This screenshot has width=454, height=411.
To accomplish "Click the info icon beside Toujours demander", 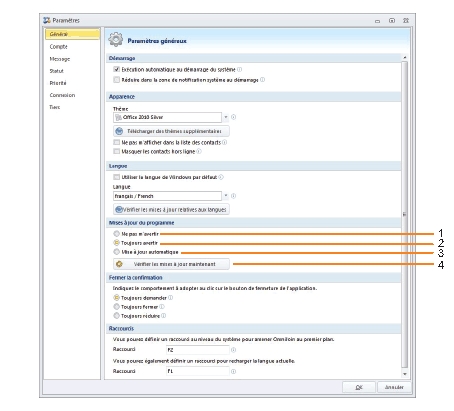I will (170, 298).
